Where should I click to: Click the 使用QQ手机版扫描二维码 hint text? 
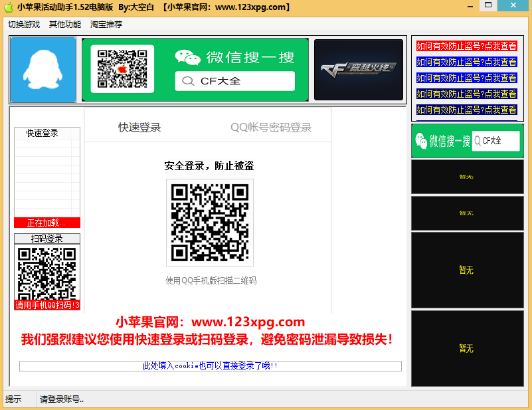point(211,280)
